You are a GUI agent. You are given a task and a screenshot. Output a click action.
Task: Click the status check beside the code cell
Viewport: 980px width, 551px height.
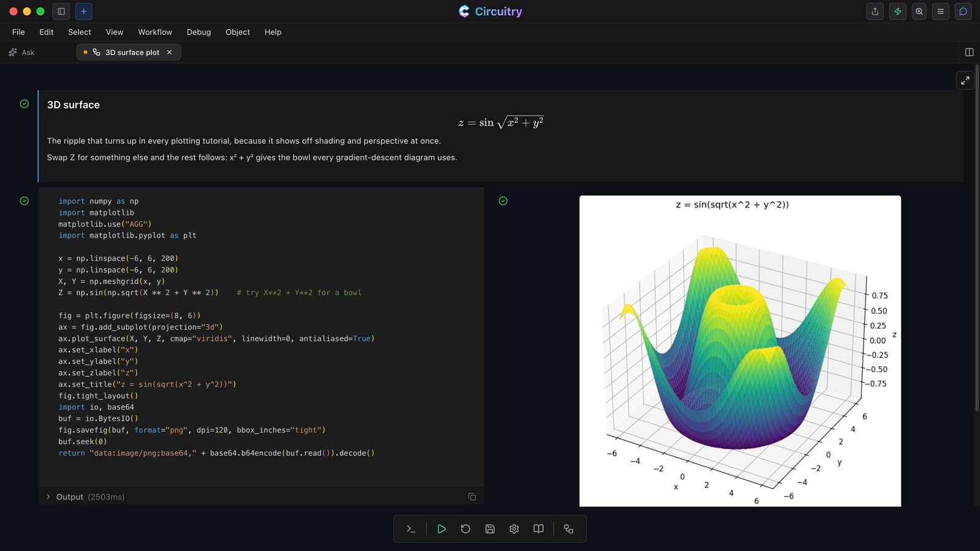pos(24,201)
